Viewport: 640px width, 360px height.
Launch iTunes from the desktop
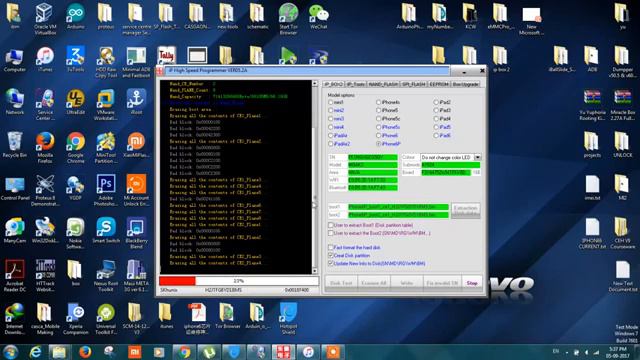[45, 60]
